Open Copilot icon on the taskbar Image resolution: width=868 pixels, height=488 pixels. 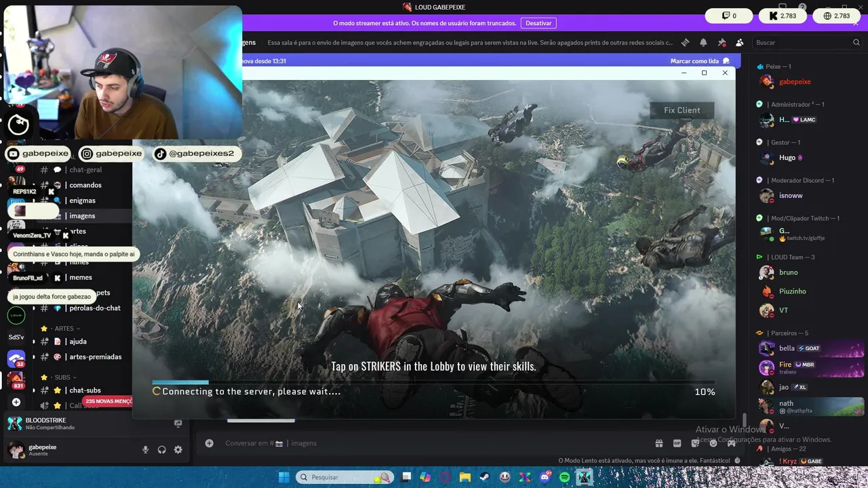425,477
